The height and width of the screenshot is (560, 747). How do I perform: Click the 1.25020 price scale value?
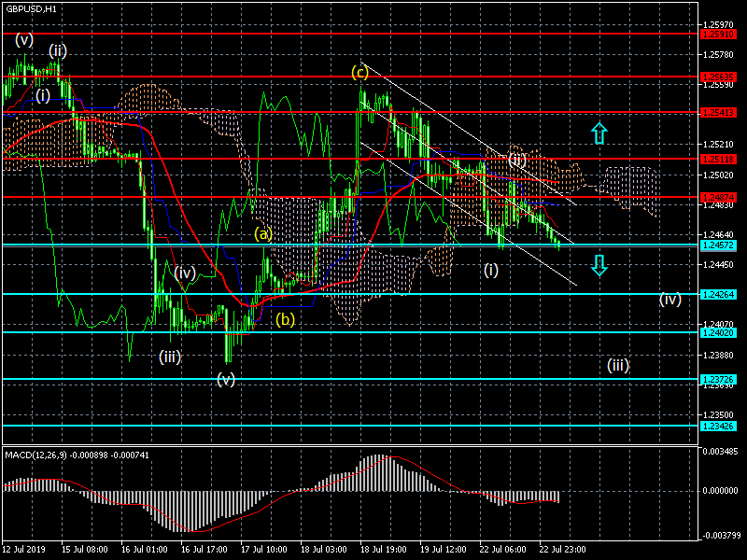tap(718, 175)
